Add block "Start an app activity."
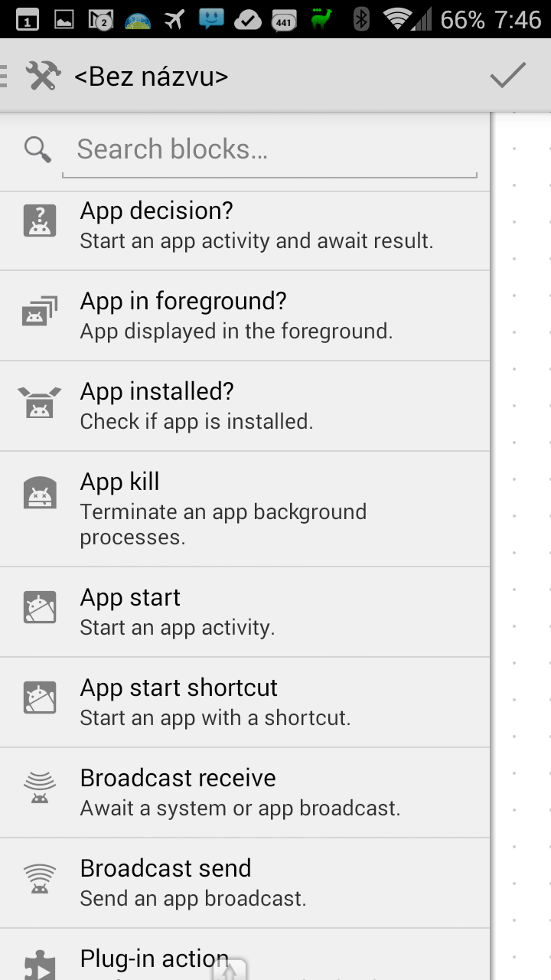Image resolution: width=551 pixels, height=980 pixels. [178, 628]
